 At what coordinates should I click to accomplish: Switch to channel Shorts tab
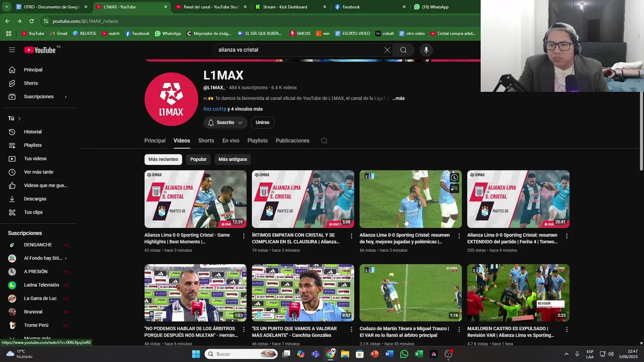pos(206,141)
